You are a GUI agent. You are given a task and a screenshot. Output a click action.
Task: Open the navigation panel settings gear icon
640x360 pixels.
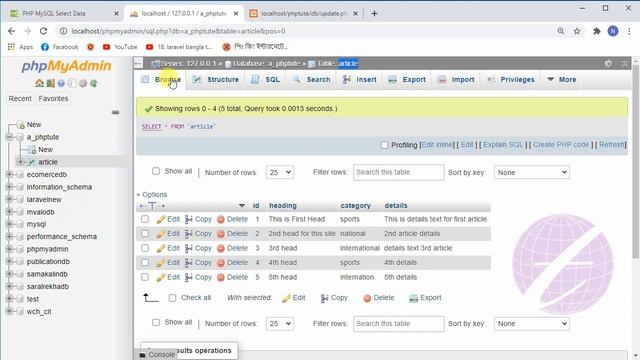point(83,83)
